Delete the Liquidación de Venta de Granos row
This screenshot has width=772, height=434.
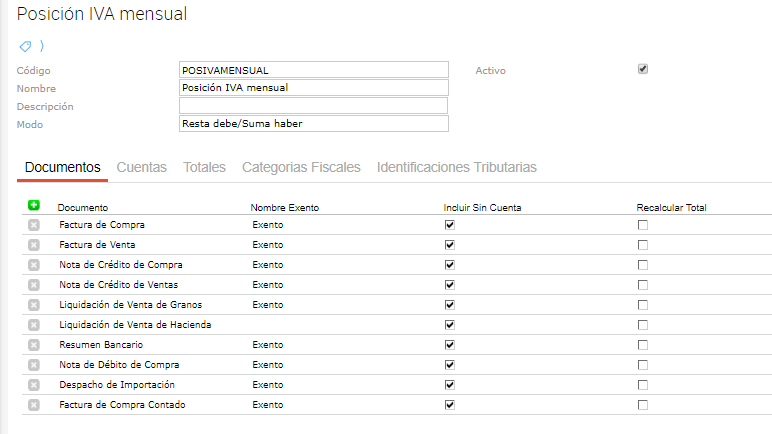[34, 305]
